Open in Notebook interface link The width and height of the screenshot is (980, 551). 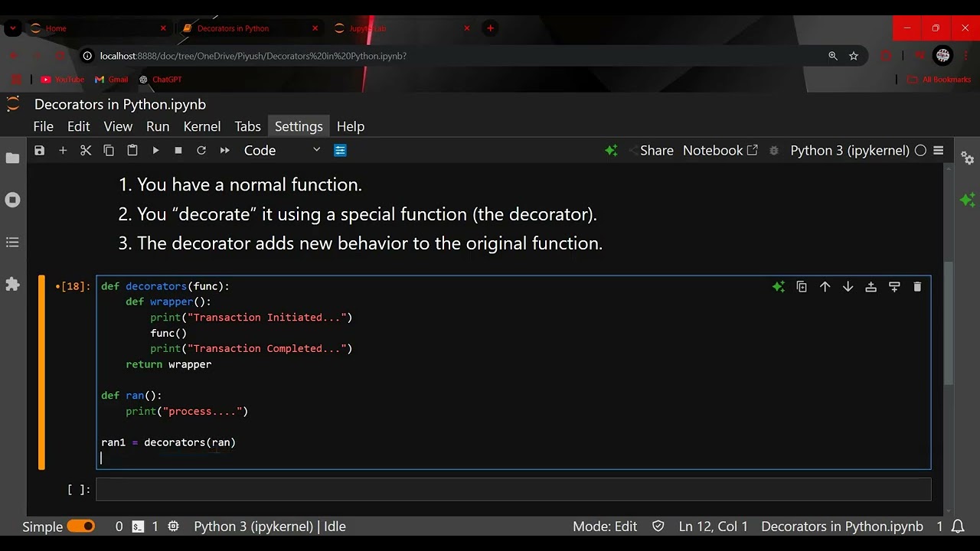pyautogui.click(x=720, y=151)
